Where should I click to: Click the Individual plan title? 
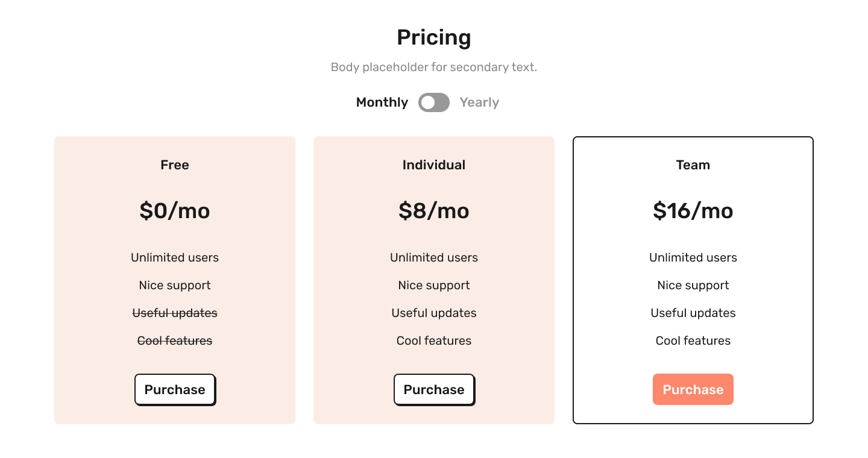434,165
